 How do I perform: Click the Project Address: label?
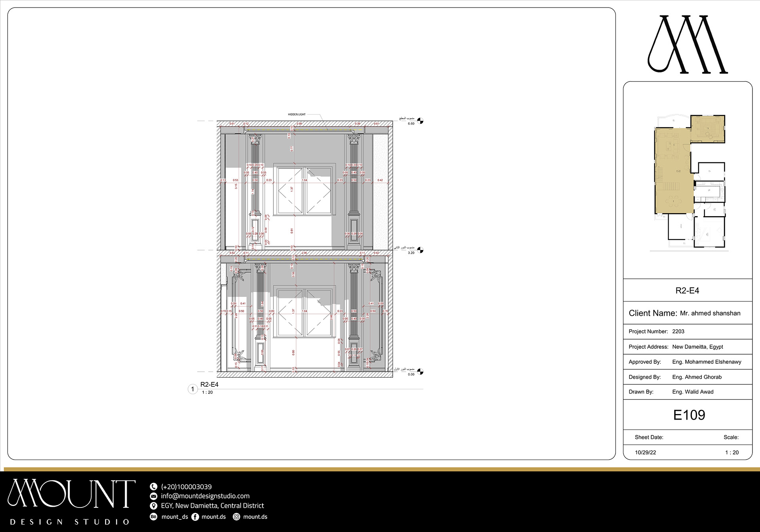pos(648,347)
